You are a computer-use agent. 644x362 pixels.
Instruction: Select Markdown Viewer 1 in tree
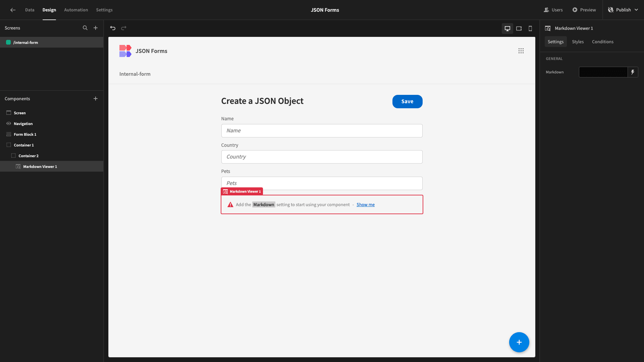click(x=52, y=167)
